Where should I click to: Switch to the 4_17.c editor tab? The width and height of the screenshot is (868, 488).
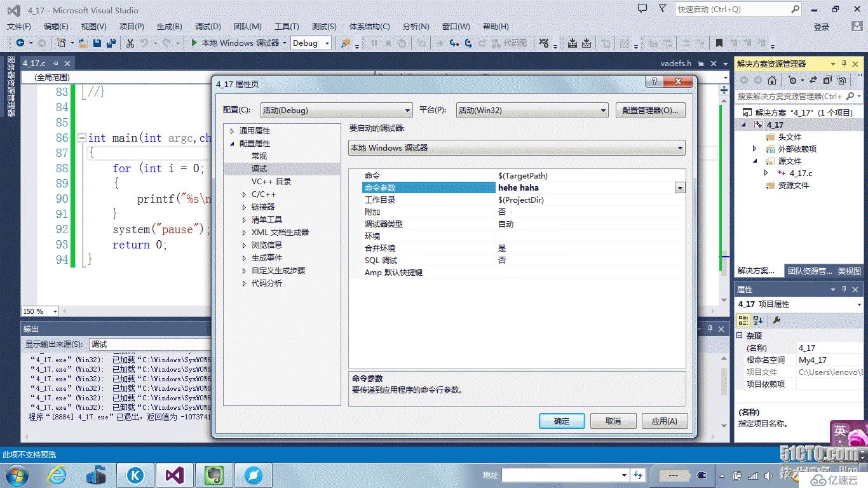34,63
